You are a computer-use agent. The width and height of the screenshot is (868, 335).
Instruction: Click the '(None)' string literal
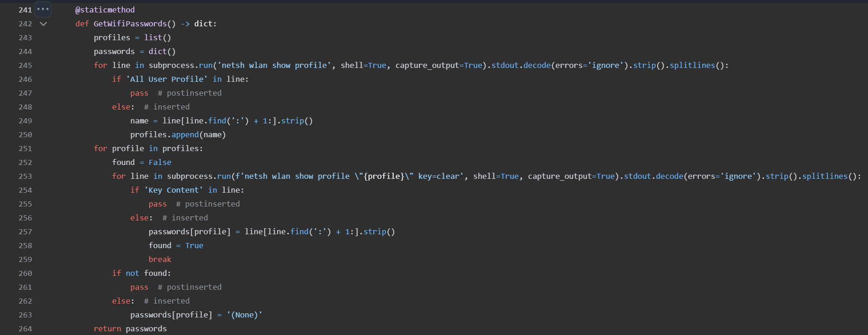(x=244, y=315)
